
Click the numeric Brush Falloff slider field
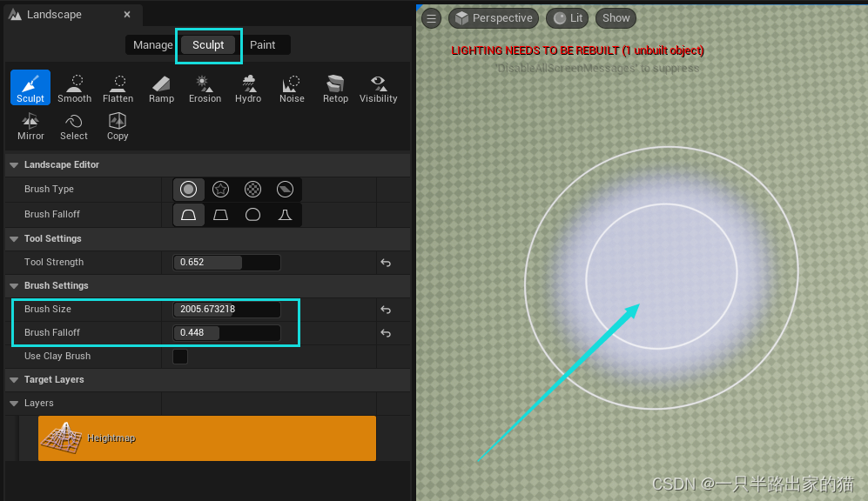tap(226, 332)
